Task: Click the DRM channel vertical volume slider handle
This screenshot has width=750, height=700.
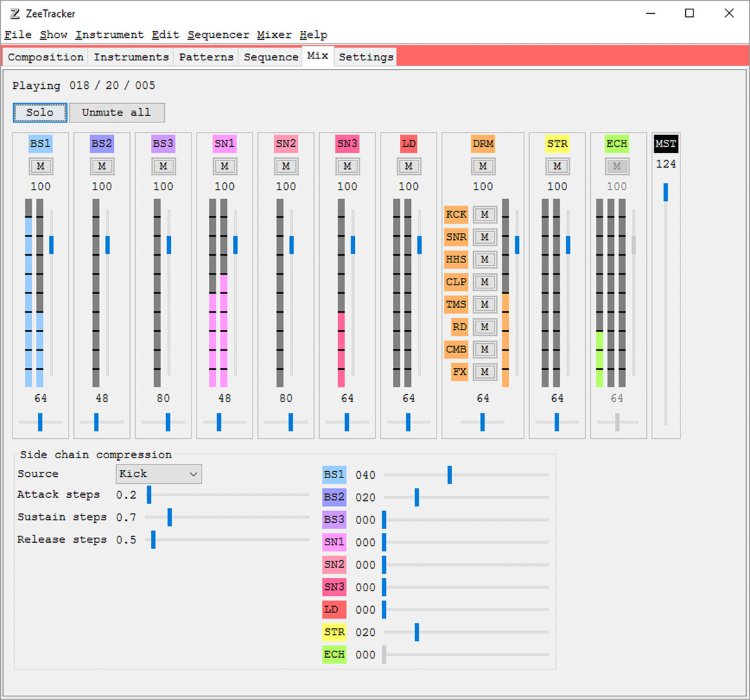Action: [517, 244]
